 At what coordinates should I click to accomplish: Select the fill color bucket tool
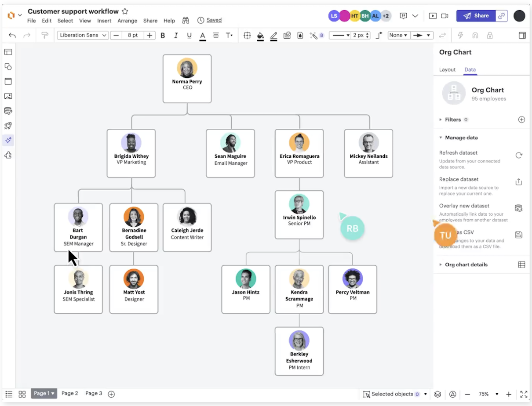[260, 35]
